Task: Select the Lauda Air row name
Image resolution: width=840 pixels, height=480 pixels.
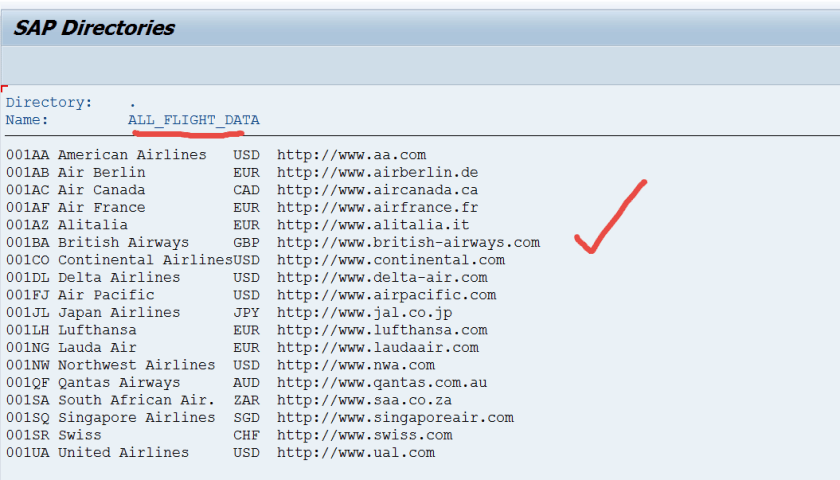Action: point(97,348)
